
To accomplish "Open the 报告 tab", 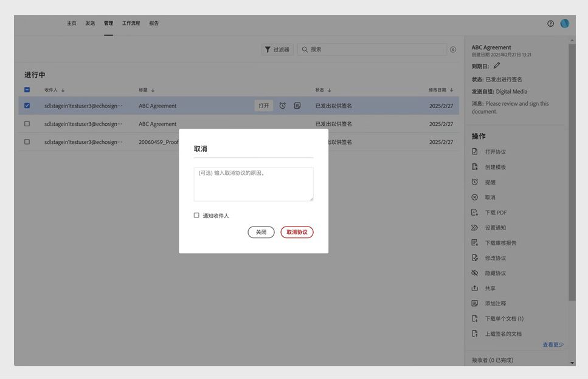I will tap(153, 22).
